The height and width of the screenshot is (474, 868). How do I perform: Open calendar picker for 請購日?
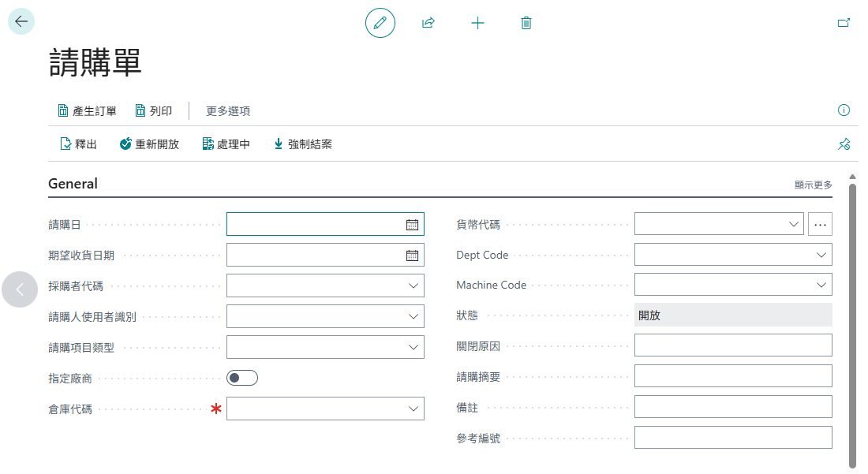coord(413,225)
